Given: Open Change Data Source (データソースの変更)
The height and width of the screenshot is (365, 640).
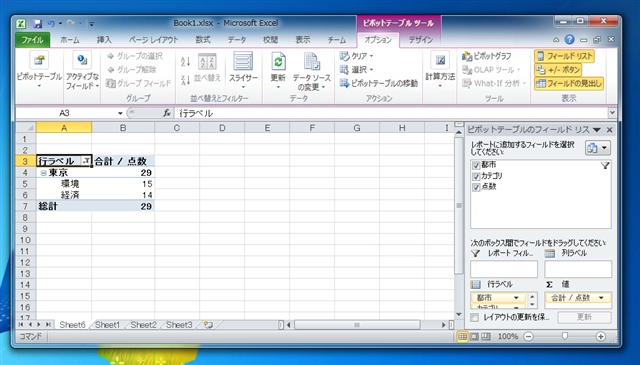Looking at the screenshot, I should point(311,71).
